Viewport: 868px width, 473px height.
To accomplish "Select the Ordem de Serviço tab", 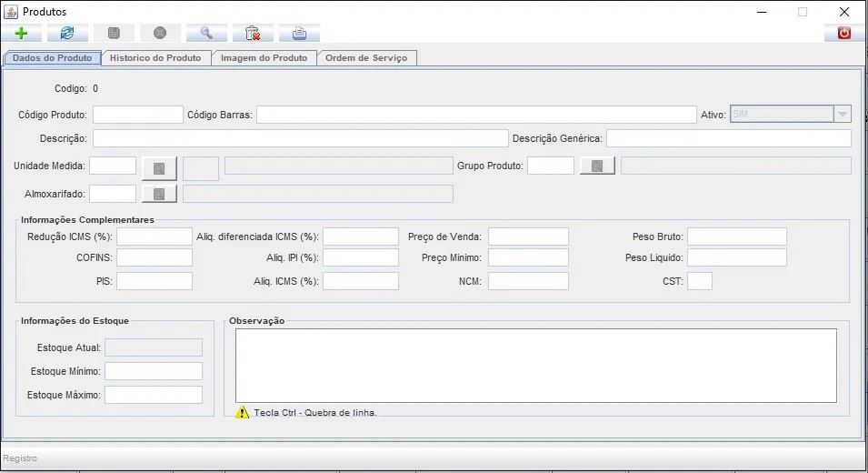I will [x=367, y=57].
